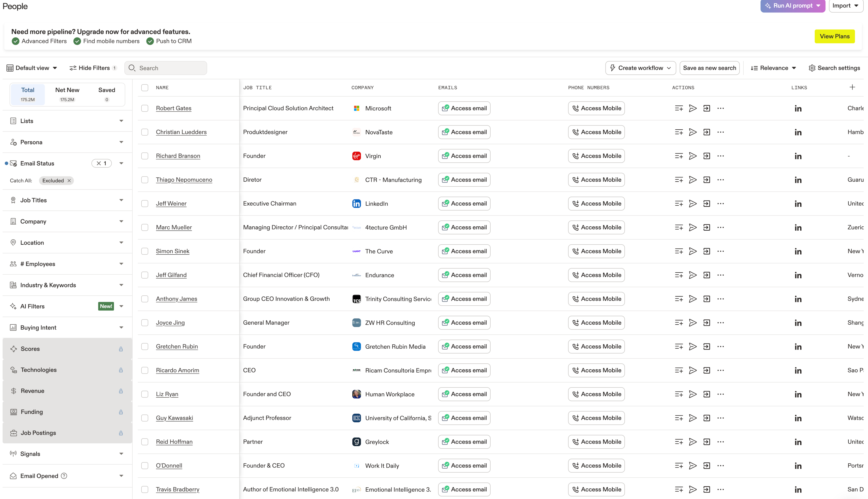
Task: Clear Email Status filter count badge
Action: pyautogui.click(x=99, y=164)
